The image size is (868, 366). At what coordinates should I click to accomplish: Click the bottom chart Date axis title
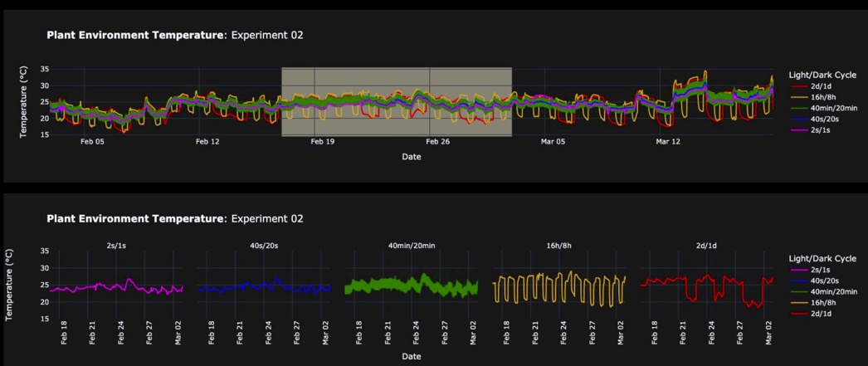(412, 356)
